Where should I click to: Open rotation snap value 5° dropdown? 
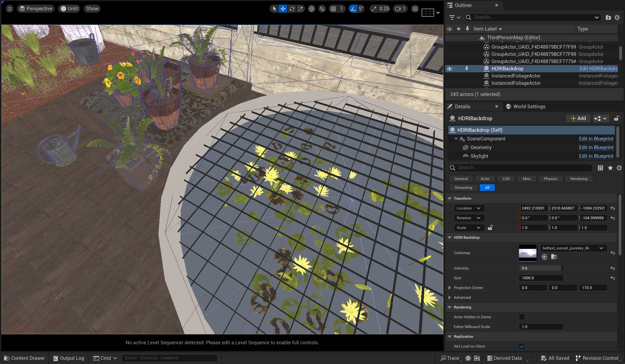point(361,9)
